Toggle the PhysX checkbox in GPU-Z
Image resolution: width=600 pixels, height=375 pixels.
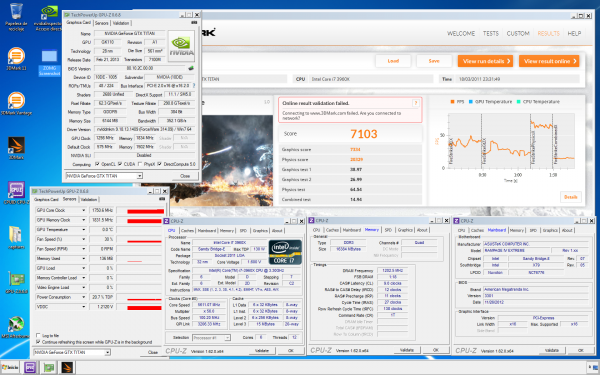[140, 164]
